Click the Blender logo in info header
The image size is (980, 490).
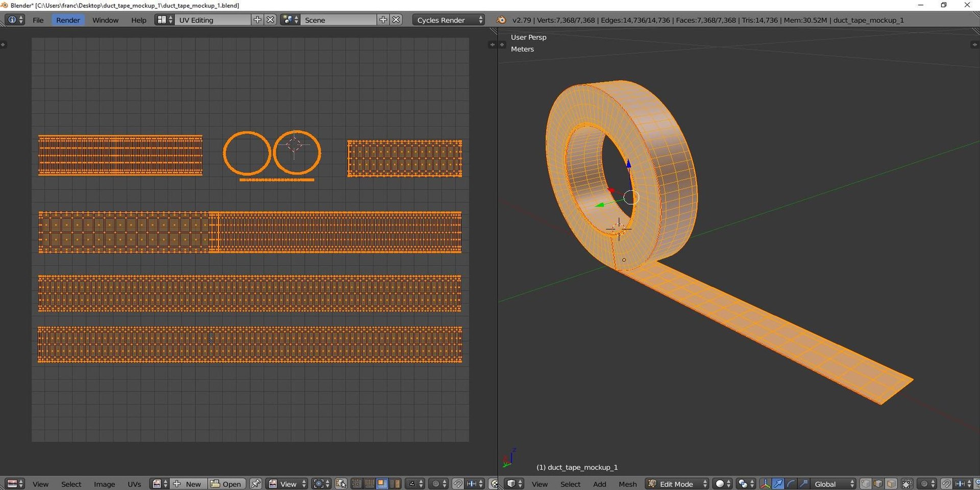pyautogui.click(x=501, y=20)
